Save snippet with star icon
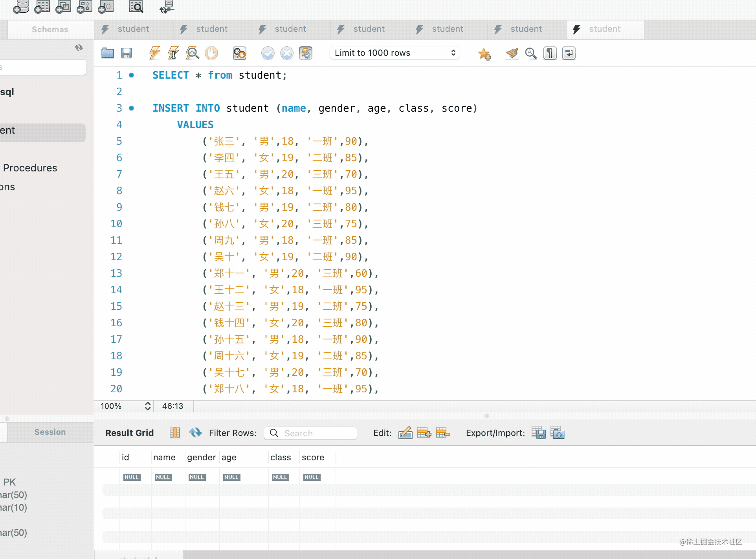 (484, 54)
